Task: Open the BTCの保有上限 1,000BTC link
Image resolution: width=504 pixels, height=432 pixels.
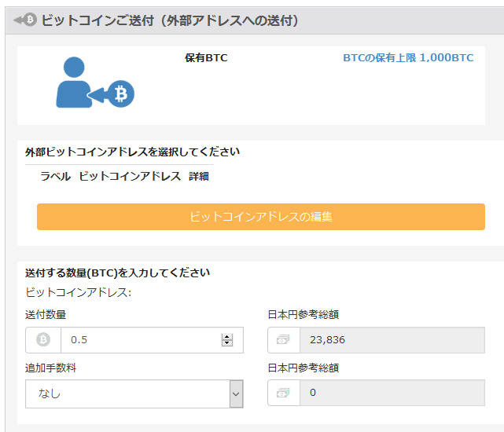Action: tap(408, 58)
